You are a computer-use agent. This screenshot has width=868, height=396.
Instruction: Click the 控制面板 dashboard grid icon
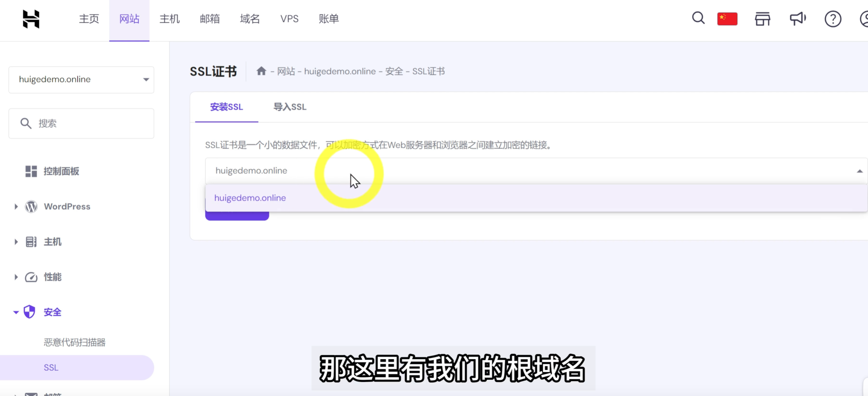31,171
